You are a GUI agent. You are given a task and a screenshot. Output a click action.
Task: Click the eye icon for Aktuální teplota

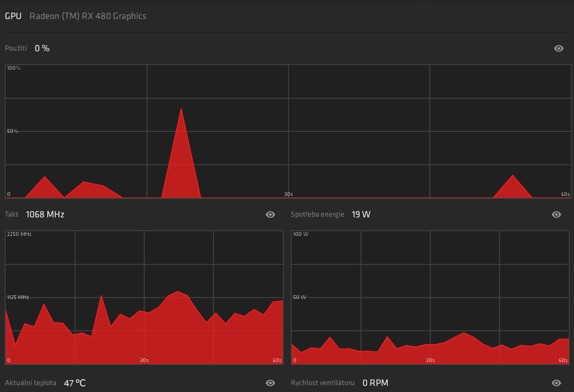click(x=270, y=383)
